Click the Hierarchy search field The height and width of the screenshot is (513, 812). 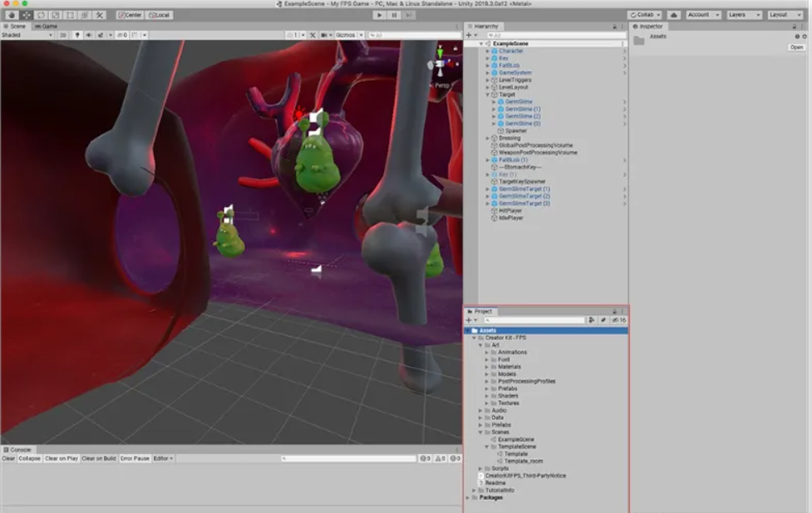click(x=549, y=36)
